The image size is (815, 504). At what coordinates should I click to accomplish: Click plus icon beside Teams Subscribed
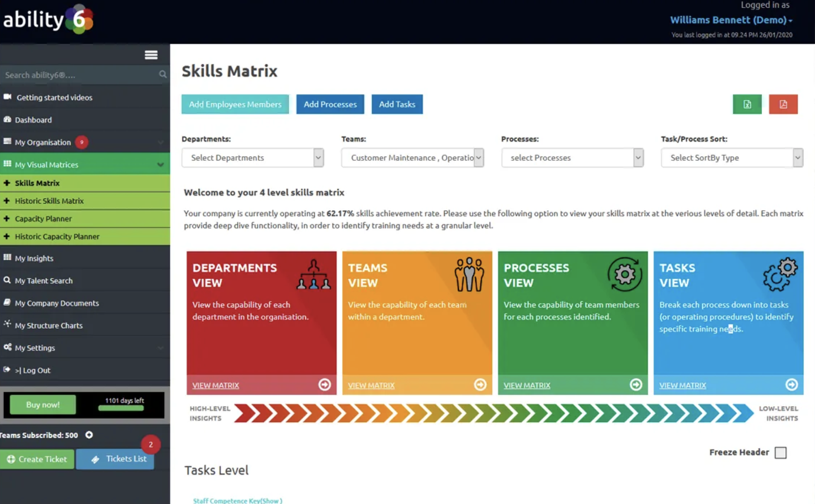point(89,435)
